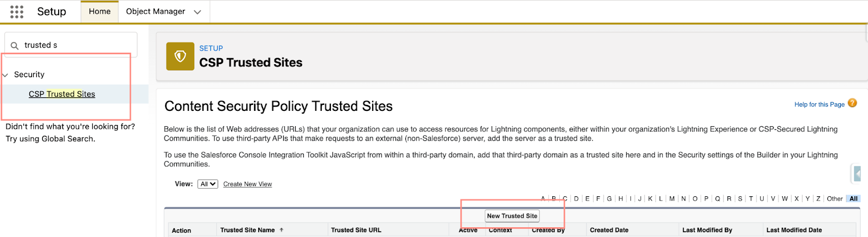868x237 pixels.
Task: Sort ascending arrow on Trusted Site Name
Action: (x=282, y=230)
